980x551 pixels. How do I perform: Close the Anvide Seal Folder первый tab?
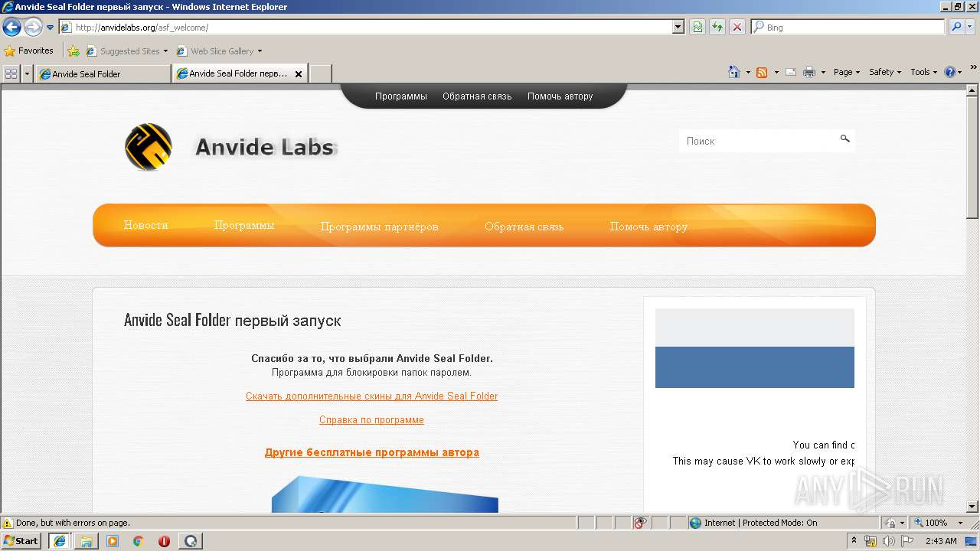coord(299,74)
